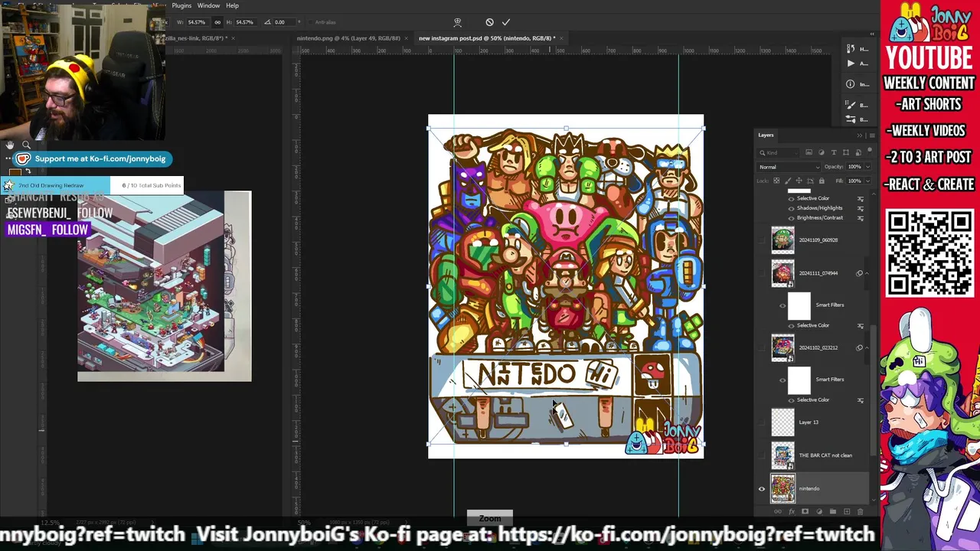Image resolution: width=980 pixels, height=551 pixels.
Task: Create new fill or adjustment layer icon
Action: click(x=818, y=511)
